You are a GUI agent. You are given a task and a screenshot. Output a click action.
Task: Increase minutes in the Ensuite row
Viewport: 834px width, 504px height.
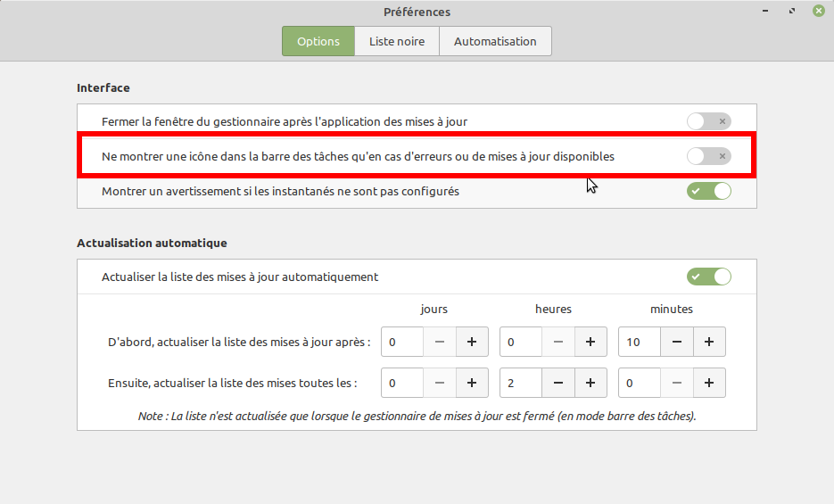(x=709, y=383)
